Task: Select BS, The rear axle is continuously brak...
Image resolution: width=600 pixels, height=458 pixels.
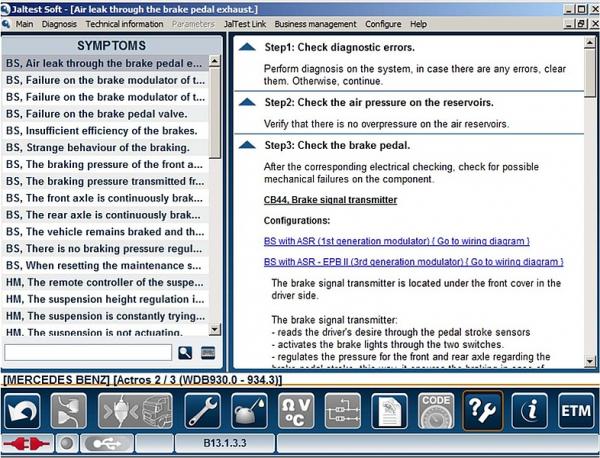Action: 105,215
